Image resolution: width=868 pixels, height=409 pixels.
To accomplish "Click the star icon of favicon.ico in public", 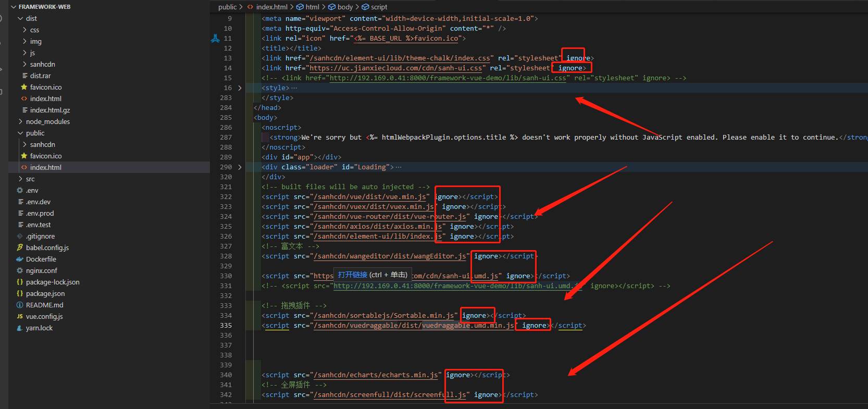I will click(x=24, y=156).
